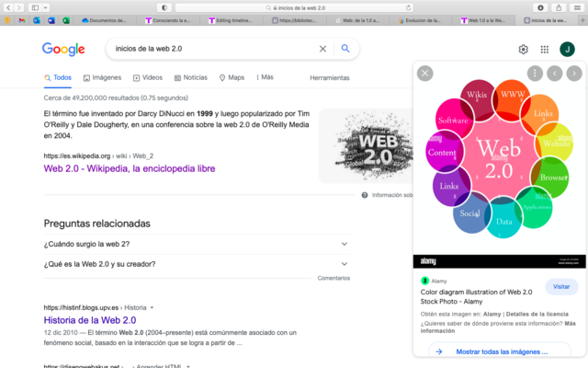This screenshot has width=588, height=368.
Task: Open the pinned Excel tab
Action: click(x=66, y=20)
